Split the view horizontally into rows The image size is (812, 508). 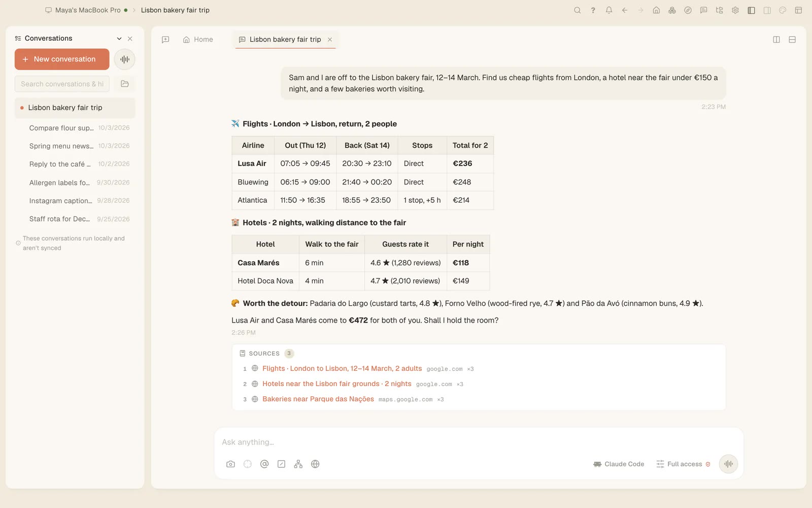coord(792,40)
